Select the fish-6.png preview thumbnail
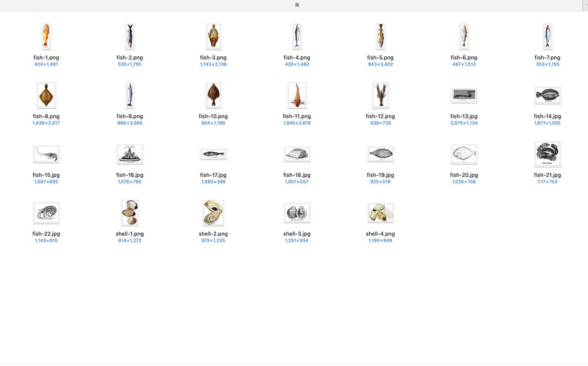The width and height of the screenshot is (588, 366). coord(464,36)
